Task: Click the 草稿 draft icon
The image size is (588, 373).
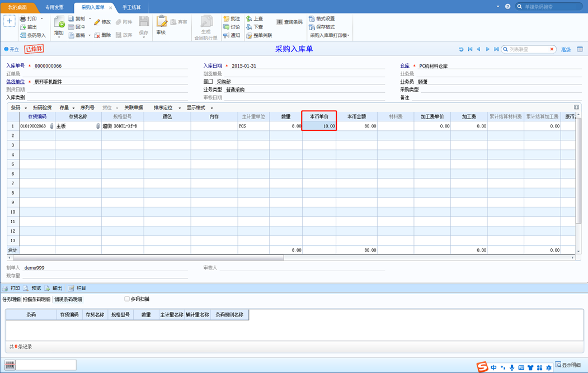Action: [x=71, y=35]
